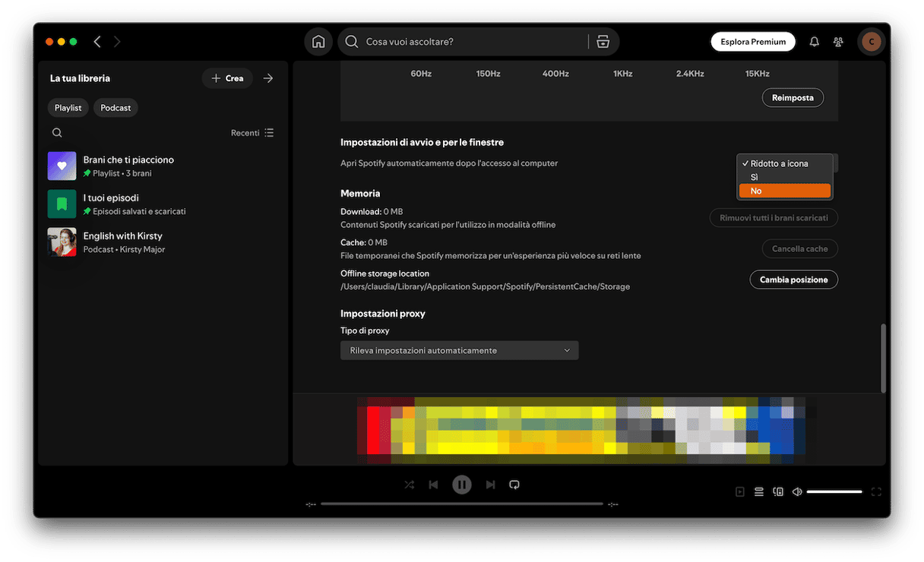Click Esplora Premium button
Viewport: 924px width, 562px height.
click(753, 42)
